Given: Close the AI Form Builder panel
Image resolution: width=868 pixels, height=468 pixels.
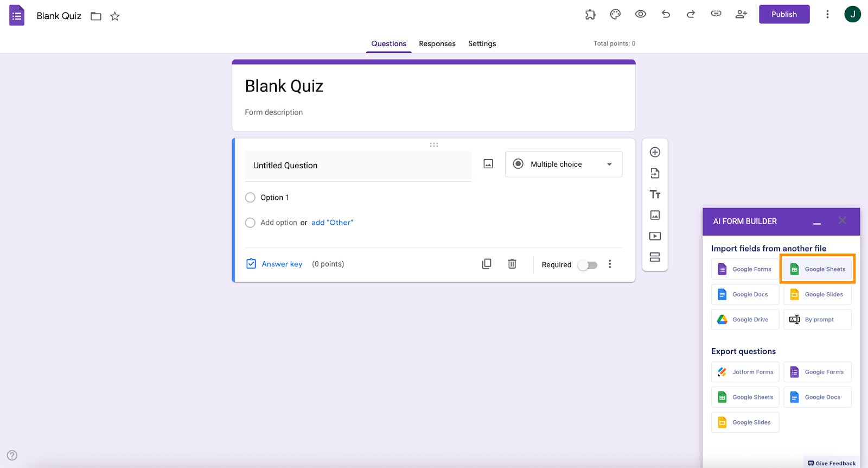Looking at the screenshot, I should tap(842, 220).
